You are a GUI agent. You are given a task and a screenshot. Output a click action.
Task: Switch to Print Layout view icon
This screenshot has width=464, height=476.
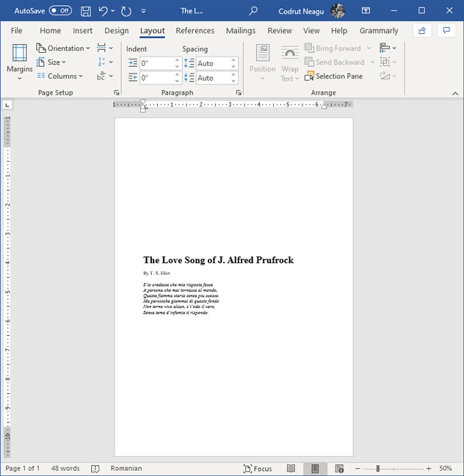(x=315, y=468)
